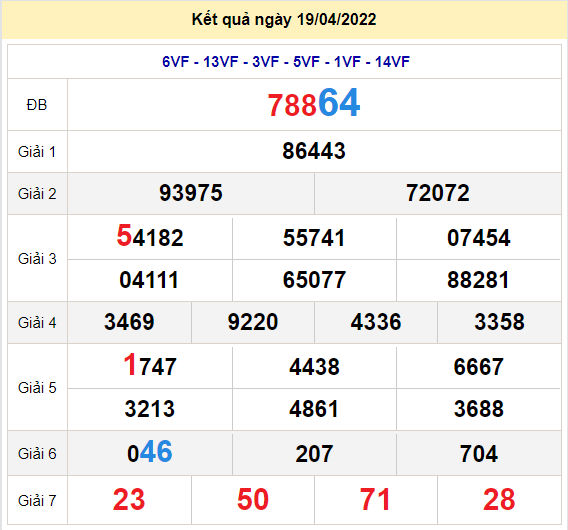This screenshot has height=530, width=568.
Task: Select fifth prize number 4861
Action: pyautogui.click(x=314, y=409)
